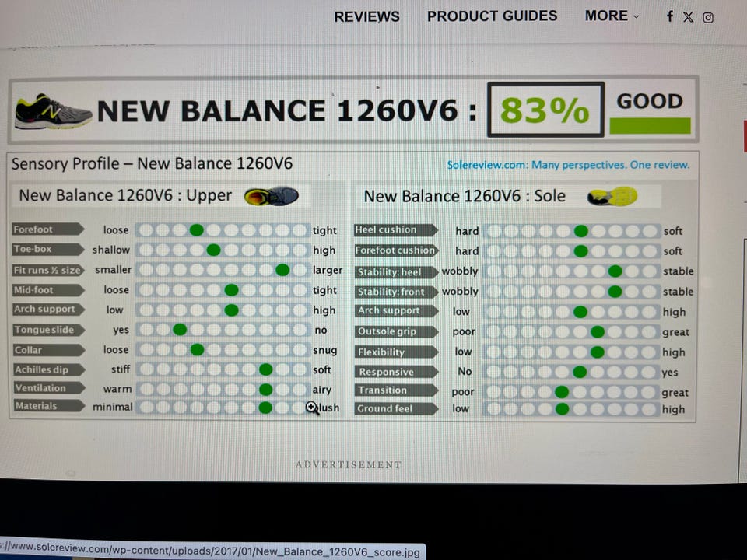Click the magnifier zoom cursor near 'plush'
747x560 pixels.
point(312,408)
